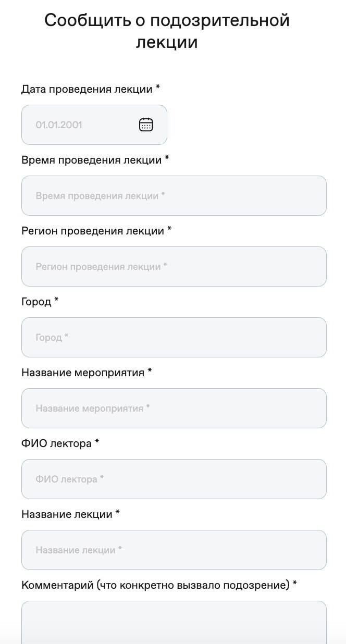Click the 'Название лекции' text input
Screen dimensions: 346x644
(174, 550)
